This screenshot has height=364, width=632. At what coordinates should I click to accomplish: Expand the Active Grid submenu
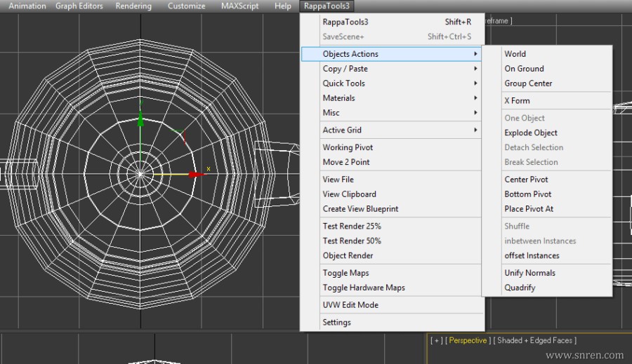coord(342,130)
